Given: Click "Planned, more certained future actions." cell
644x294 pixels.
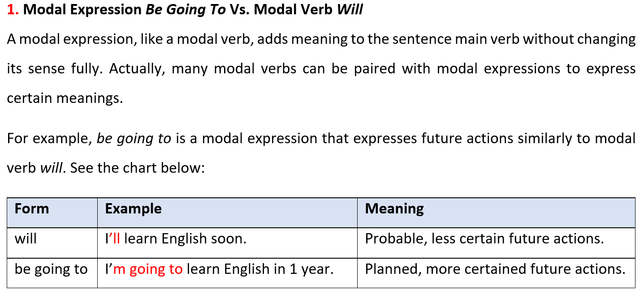Looking at the screenshot, I should pos(495,269).
